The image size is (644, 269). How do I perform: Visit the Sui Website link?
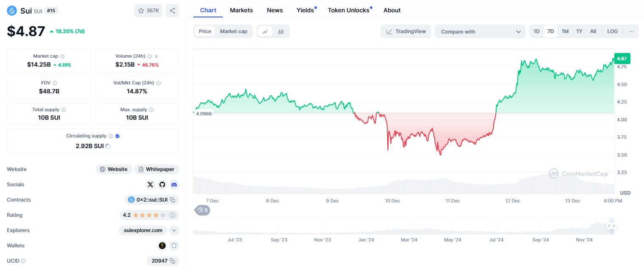tap(114, 169)
